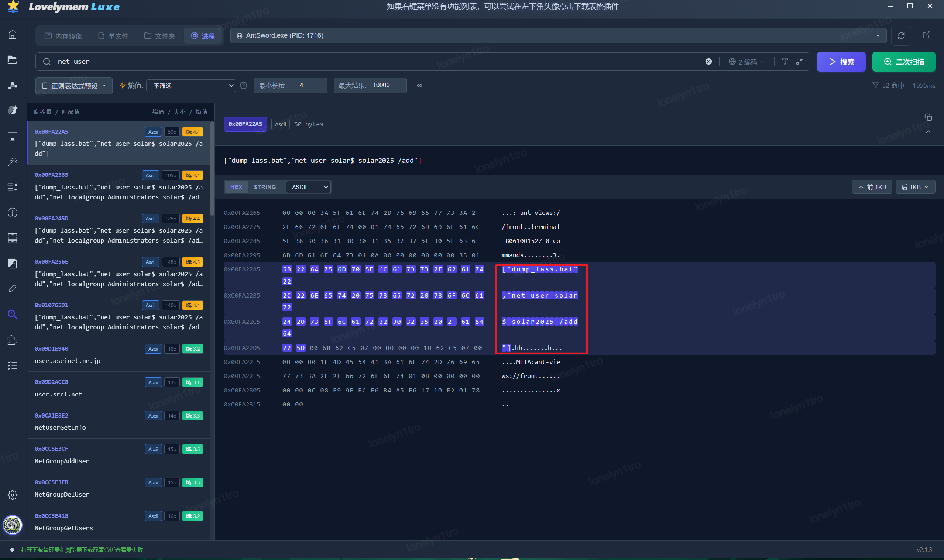Toggle the regex mode icon
This screenshot has width=944, height=560.
[x=800, y=62]
